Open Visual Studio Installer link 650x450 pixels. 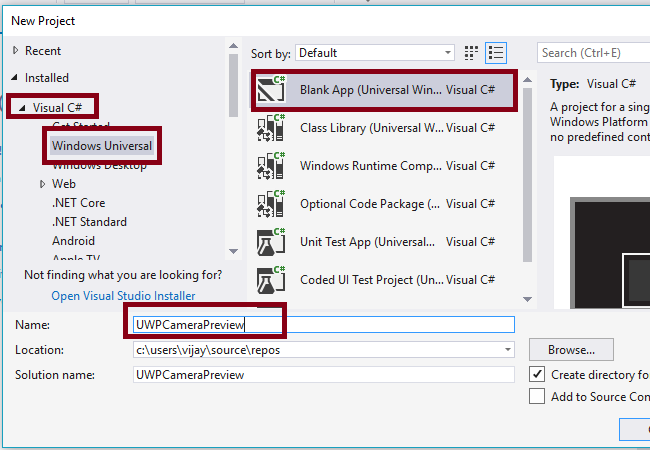[x=123, y=295]
